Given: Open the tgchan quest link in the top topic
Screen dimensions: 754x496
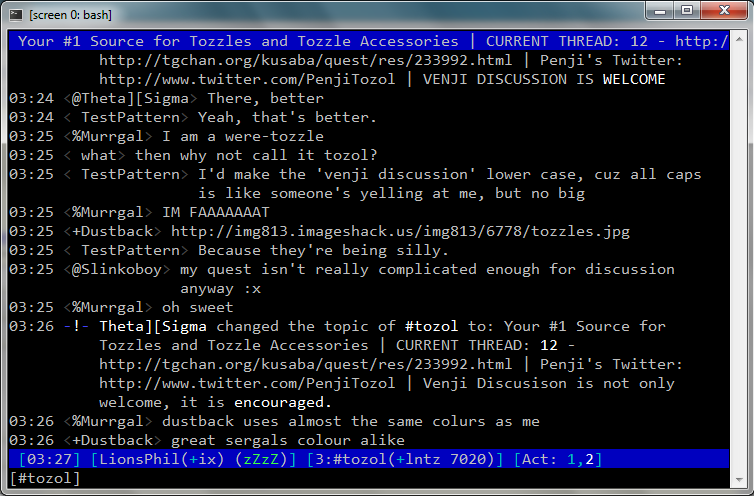Looking at the screenshot, I should click(x=305, y=60).
